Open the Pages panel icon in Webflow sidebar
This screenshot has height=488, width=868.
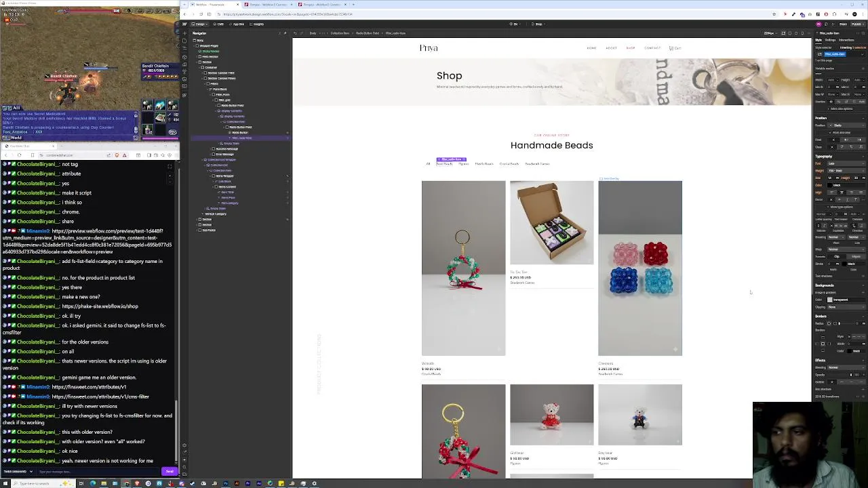pyautogui.click(x=184, y=41)
